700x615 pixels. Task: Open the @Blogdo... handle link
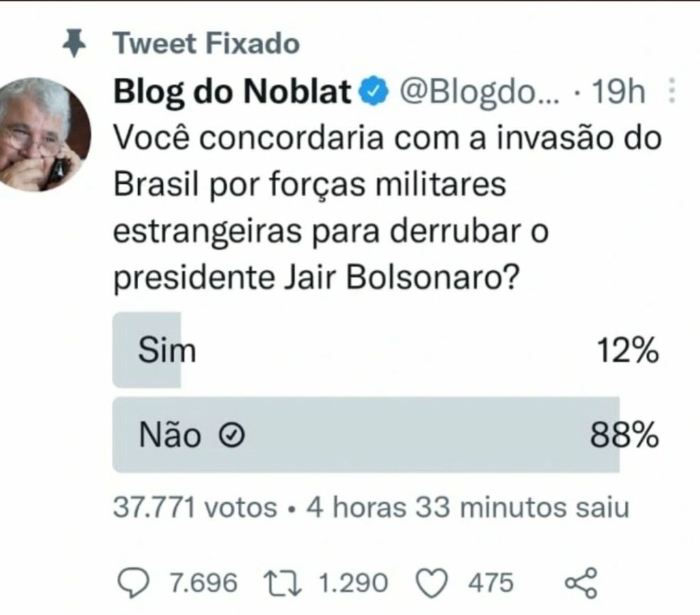(x=479, y=92)
